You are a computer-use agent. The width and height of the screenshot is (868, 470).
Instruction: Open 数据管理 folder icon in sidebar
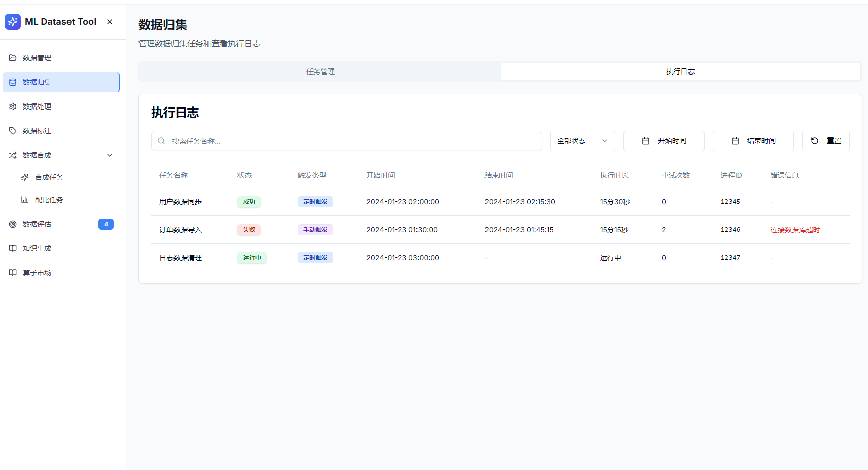[x=13, y=58]
